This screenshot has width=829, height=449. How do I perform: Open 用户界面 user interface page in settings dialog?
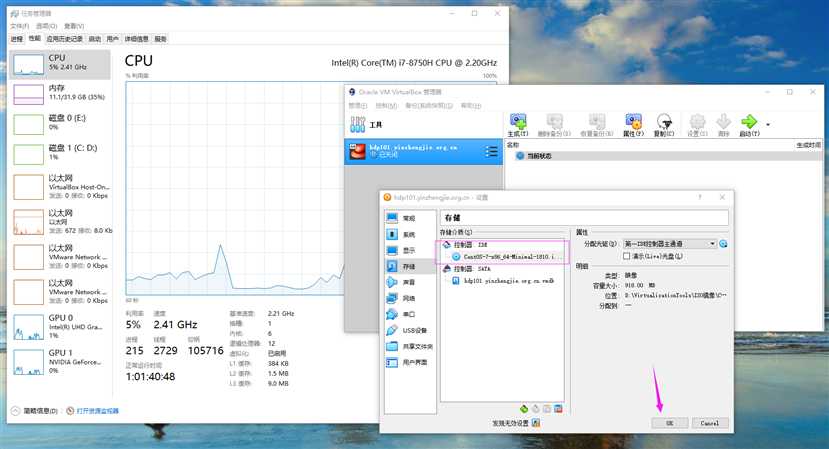(x=410, y=362)
